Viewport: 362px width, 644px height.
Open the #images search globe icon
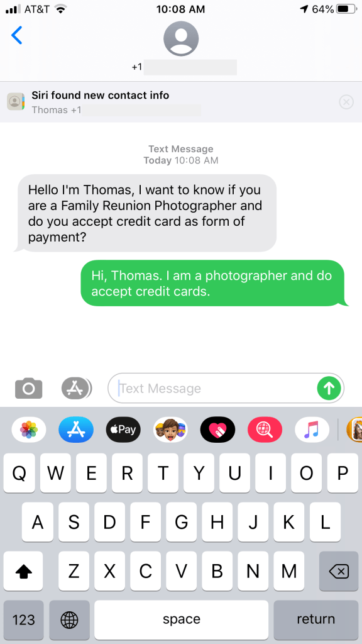point(265,430)
